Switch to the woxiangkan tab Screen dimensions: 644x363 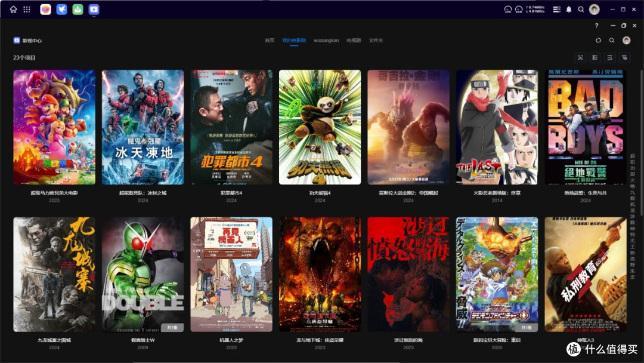[326, 40]
